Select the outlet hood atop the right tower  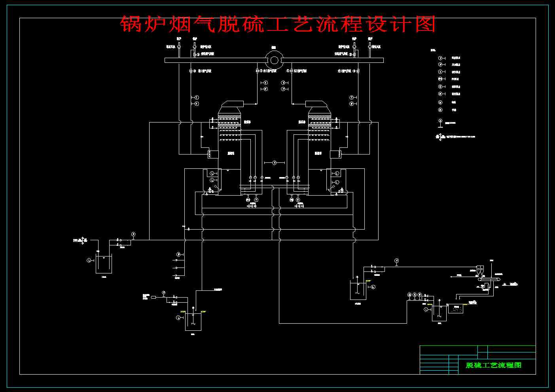pos(316,104)
